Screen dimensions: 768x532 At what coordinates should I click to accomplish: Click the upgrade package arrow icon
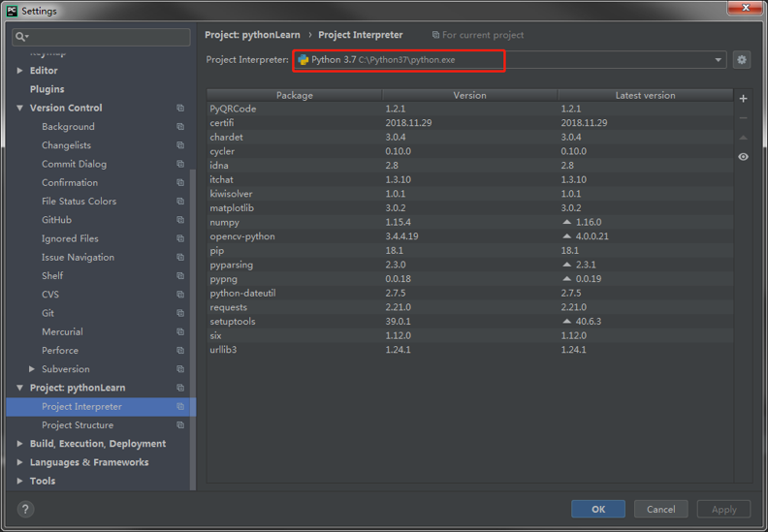[743, 138]
